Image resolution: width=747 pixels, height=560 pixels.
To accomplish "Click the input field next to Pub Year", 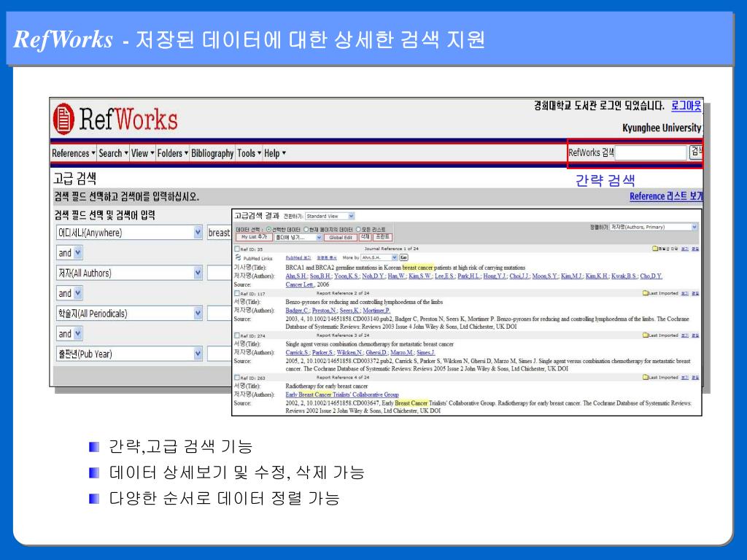I will (x=219, y=354).
